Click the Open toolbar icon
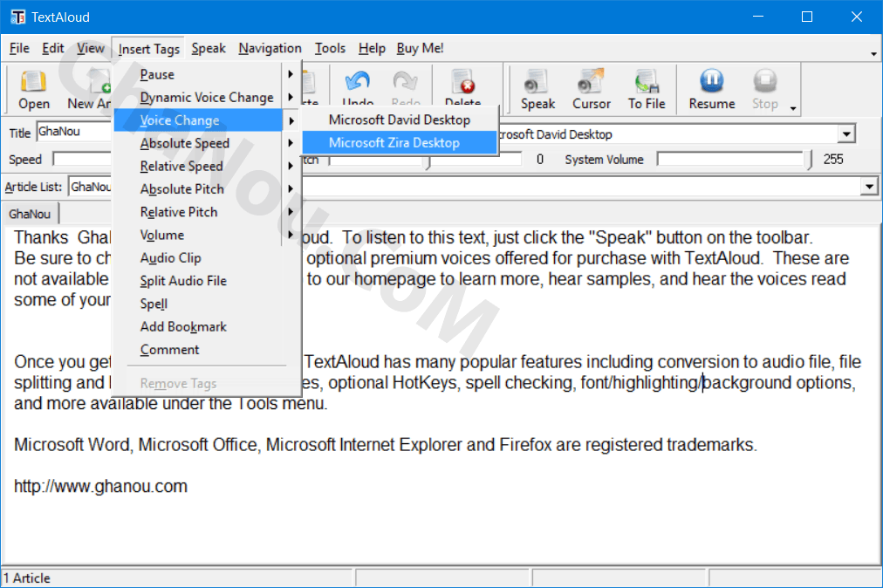 (x=34, y=89)
